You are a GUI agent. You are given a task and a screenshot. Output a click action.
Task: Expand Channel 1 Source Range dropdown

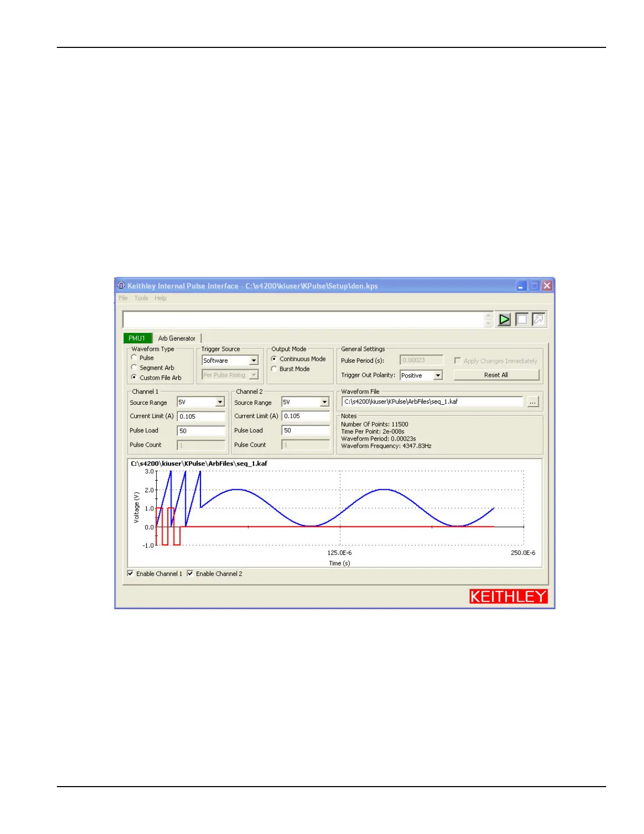[x=220, y=402]
